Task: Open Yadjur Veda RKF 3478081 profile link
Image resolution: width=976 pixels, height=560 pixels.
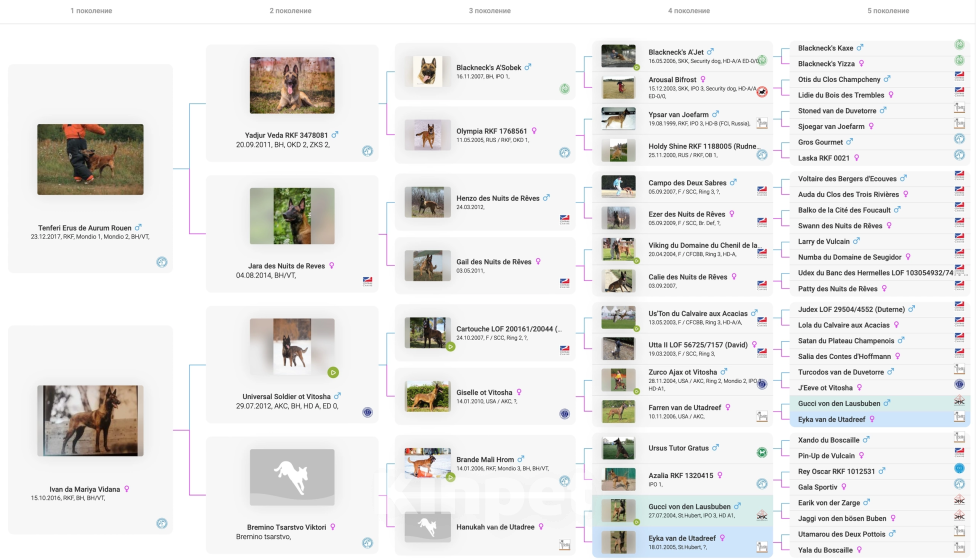Action: 286,135
